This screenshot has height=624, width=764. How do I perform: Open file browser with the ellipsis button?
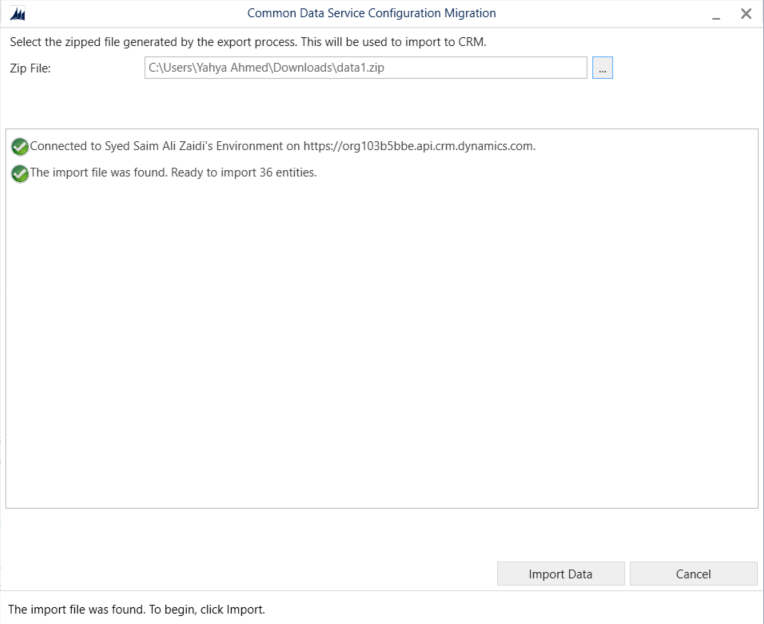(602, 68)
